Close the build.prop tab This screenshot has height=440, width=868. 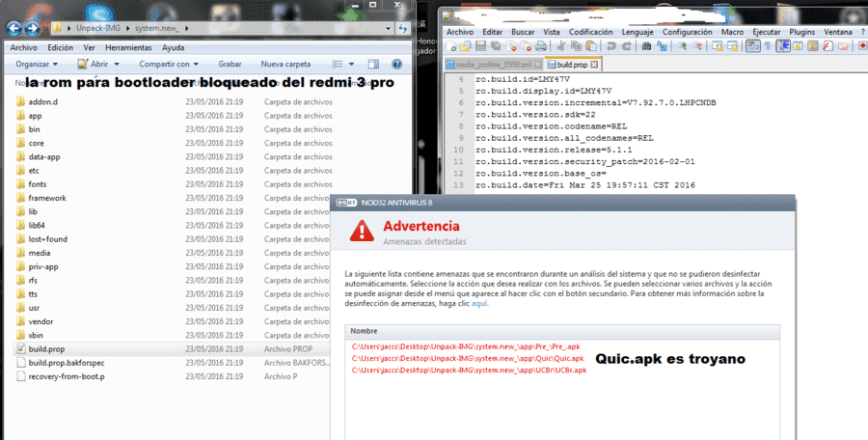tap(594, 65)
